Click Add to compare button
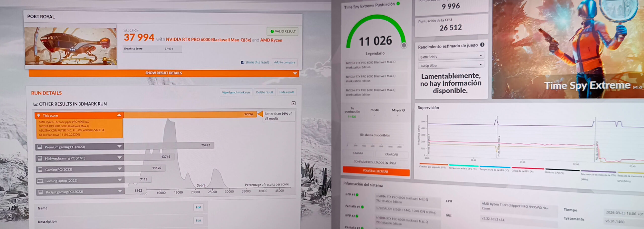Viewport: 644px width, 229px height. coord(285,62)
